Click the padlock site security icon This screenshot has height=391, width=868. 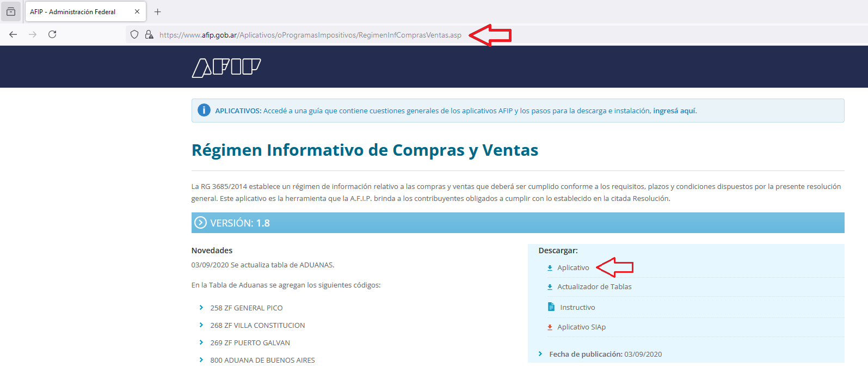click(149, 35)
